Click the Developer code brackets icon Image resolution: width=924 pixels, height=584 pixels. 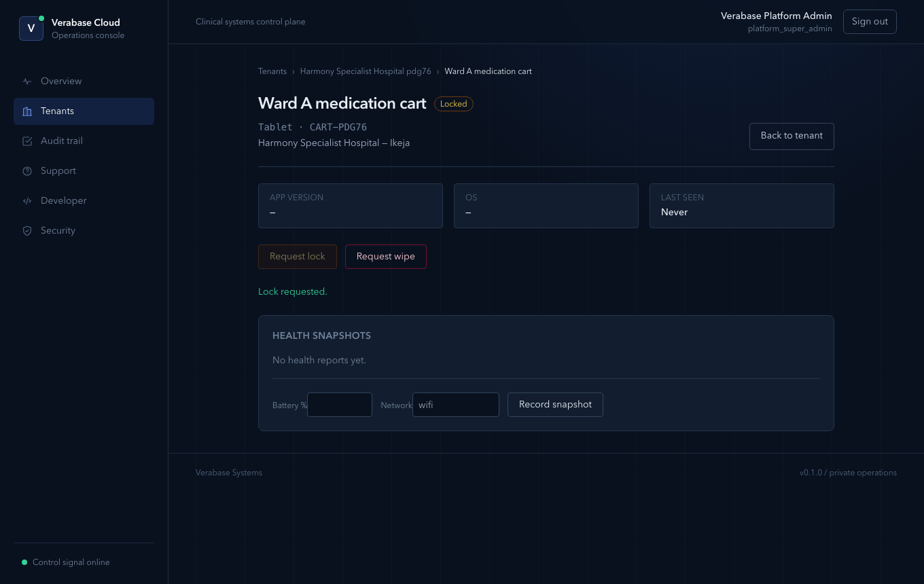[x=27, y=201]
